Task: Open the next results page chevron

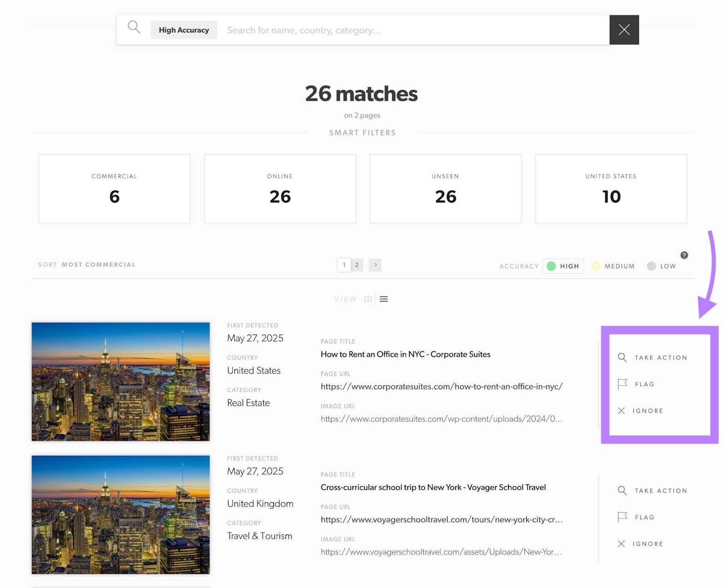Action: (x=375, y=265)
